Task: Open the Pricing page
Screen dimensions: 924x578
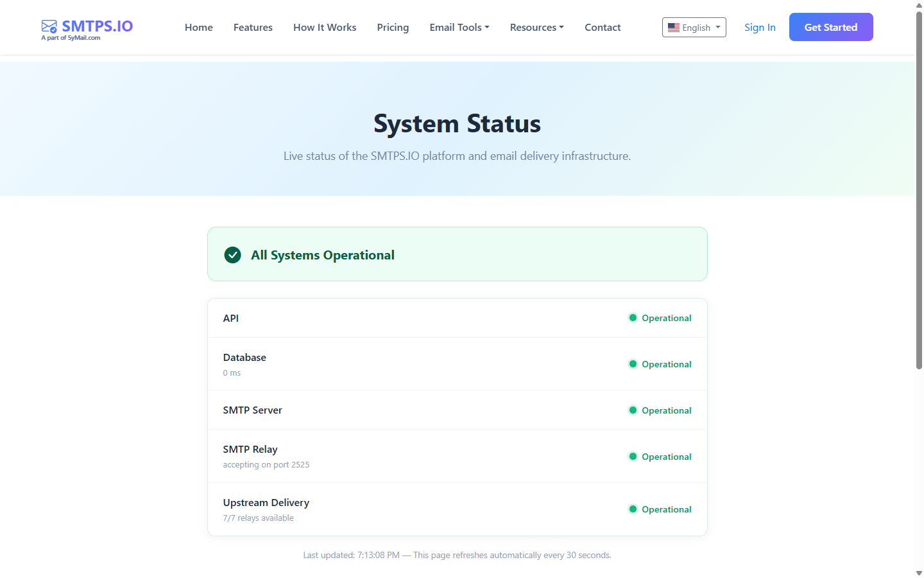Action: pyautogui.click(x=393, y=27)
